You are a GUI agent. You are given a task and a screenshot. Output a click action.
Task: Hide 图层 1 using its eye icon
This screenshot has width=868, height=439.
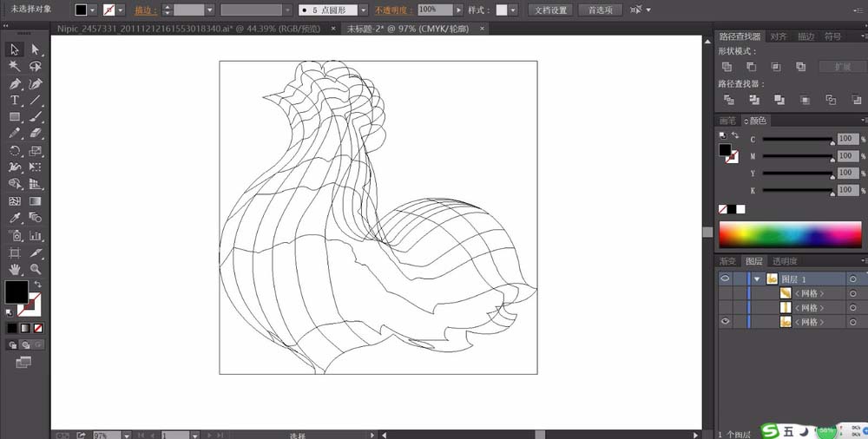pyautogui.click(x=725, y=278)
